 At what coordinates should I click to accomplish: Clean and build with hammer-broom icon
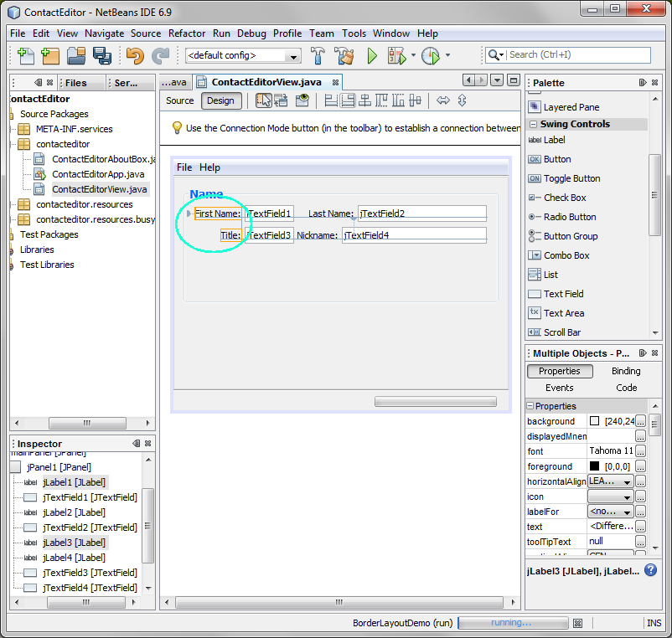pyautogui.click(x=344, y=55)
